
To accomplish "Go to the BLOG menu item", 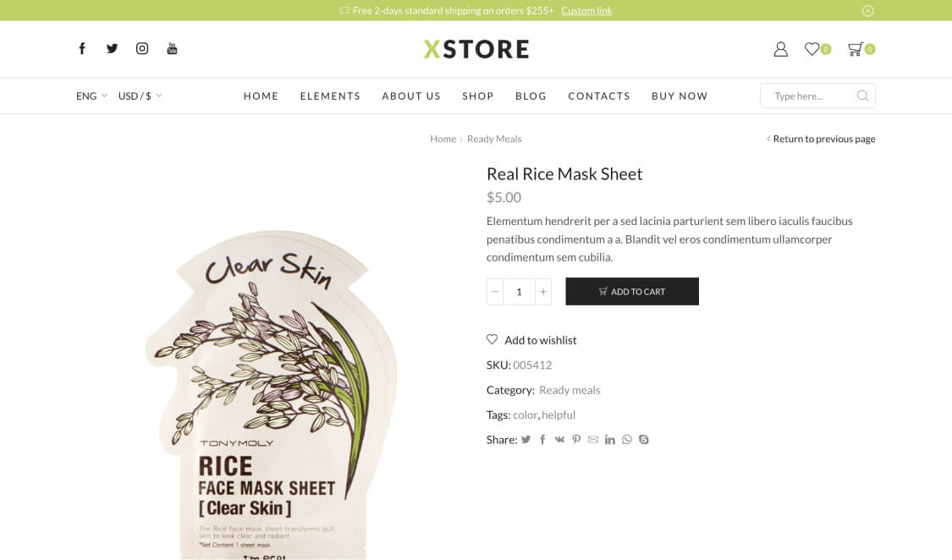I will click(531, 96).
